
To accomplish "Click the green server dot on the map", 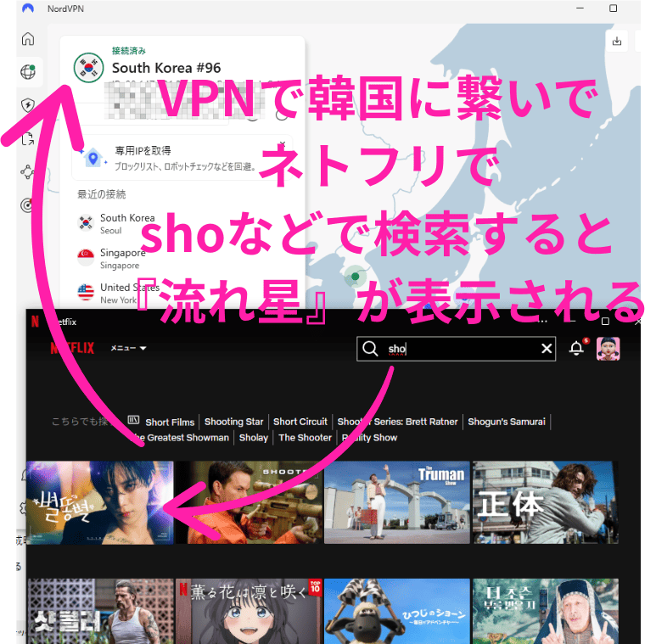I will [356, 276].
